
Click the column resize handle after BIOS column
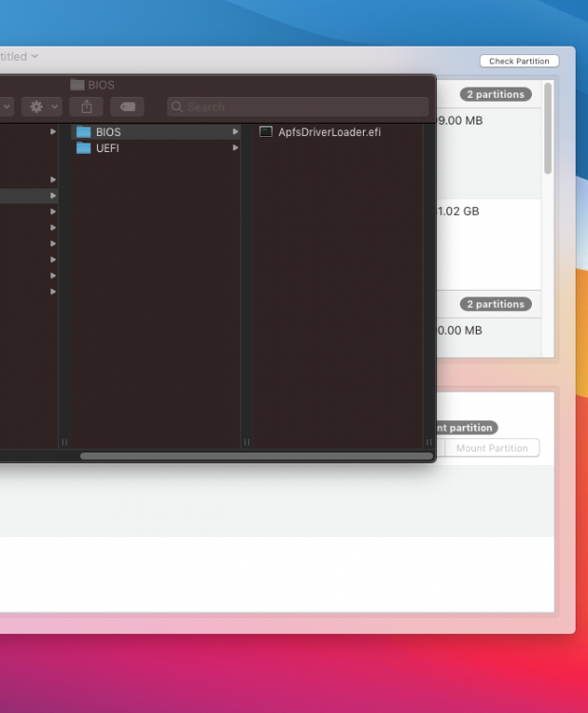(247, 442)
